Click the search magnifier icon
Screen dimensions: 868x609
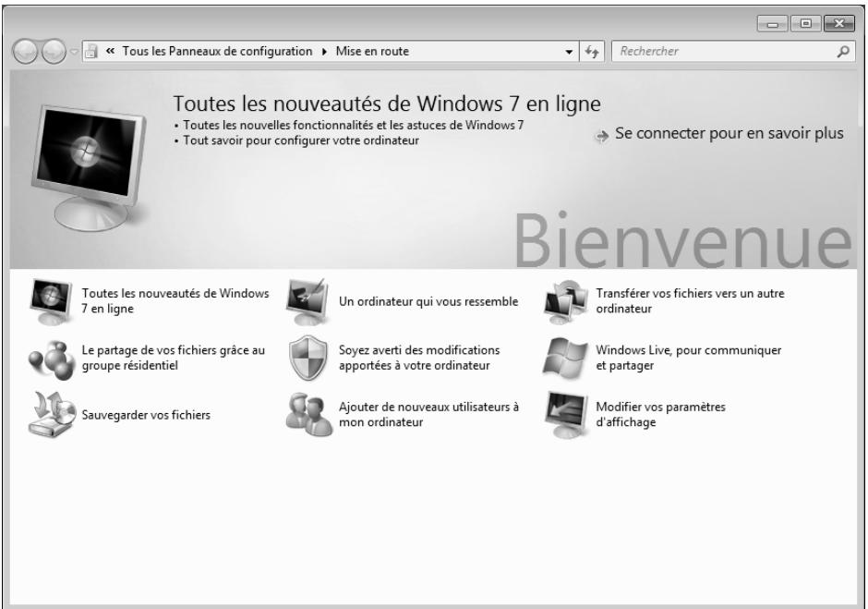[x=843, y=52]
